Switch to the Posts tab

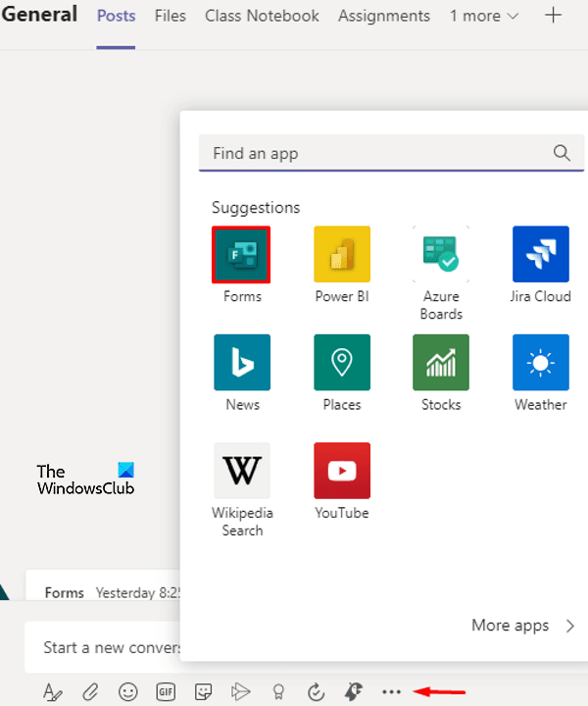(116, 17)
